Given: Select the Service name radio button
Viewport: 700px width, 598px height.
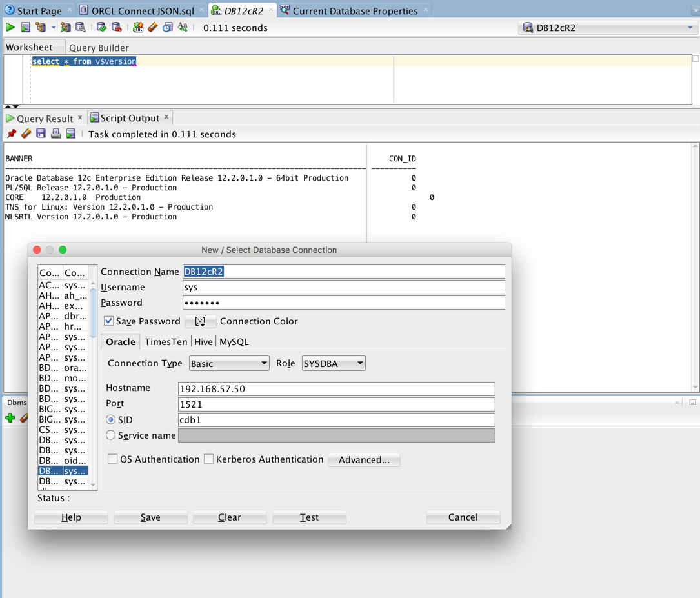Looking at the screenshot, I should pyautogui.click(x=111, y=435).
